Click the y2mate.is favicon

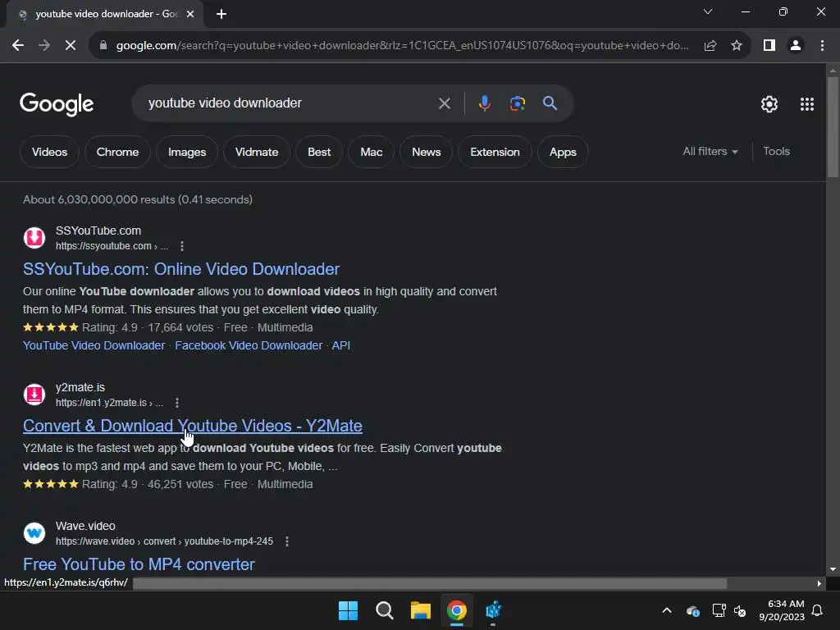point(34,395)
